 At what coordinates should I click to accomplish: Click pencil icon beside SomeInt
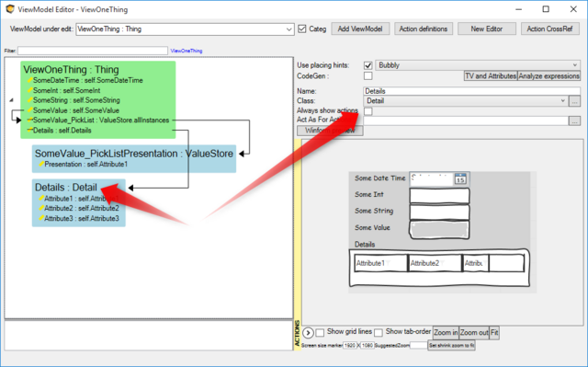point(30,90)
